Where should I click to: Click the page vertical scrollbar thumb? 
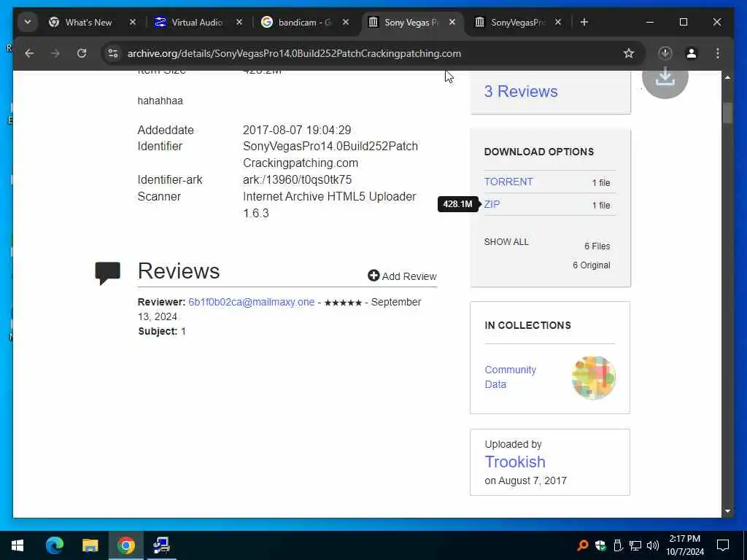[727, 113]
